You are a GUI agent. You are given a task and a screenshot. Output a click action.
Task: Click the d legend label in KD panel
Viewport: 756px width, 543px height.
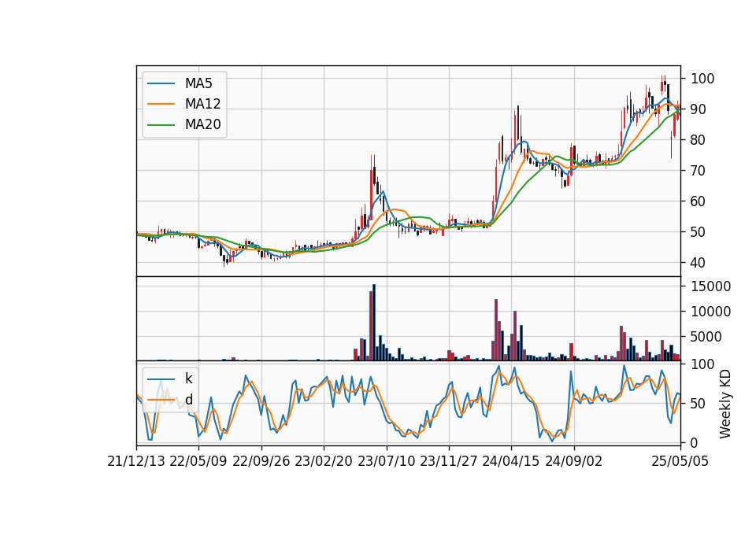click(188, 400)
